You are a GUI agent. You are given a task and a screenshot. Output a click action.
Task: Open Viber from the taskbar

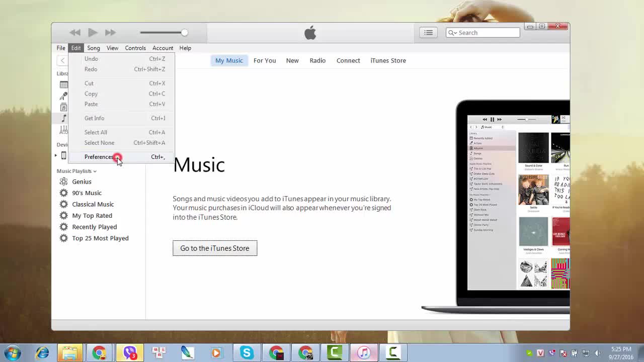click(x=130, y=353)
